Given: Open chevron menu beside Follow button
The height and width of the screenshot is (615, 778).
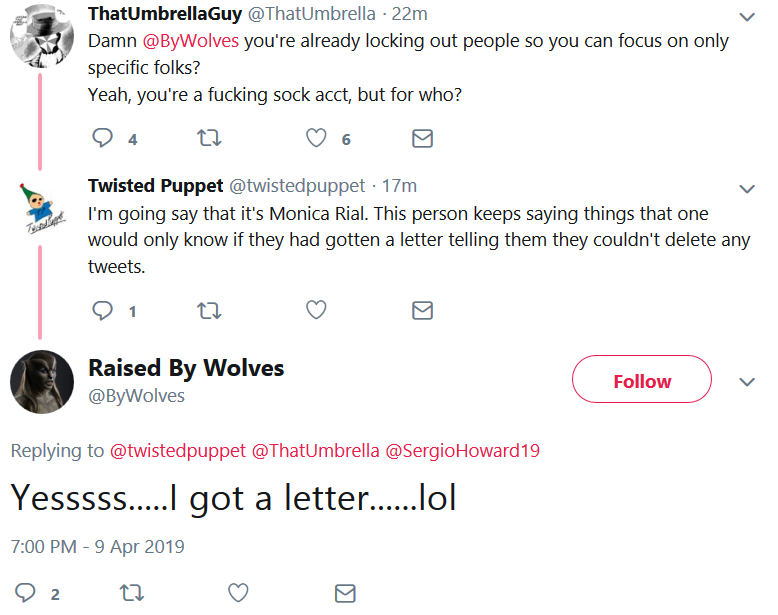Looking at the screenshot, I should 747,382.
